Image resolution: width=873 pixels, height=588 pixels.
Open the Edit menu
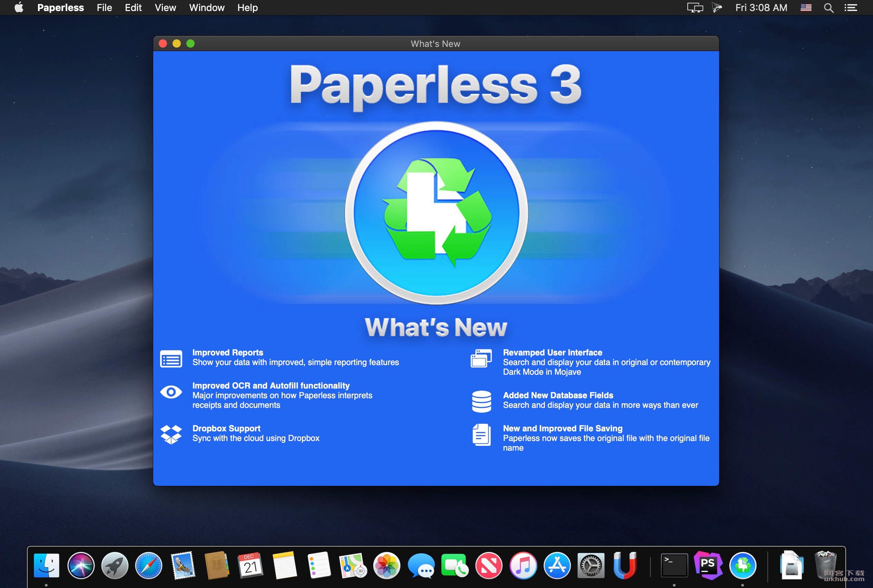point(133,8)
